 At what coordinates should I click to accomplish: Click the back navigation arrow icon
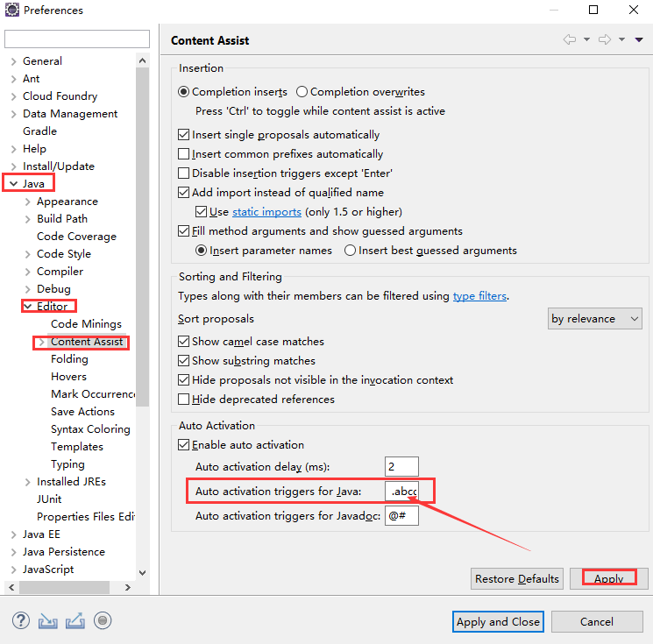[x=569, y=39]
